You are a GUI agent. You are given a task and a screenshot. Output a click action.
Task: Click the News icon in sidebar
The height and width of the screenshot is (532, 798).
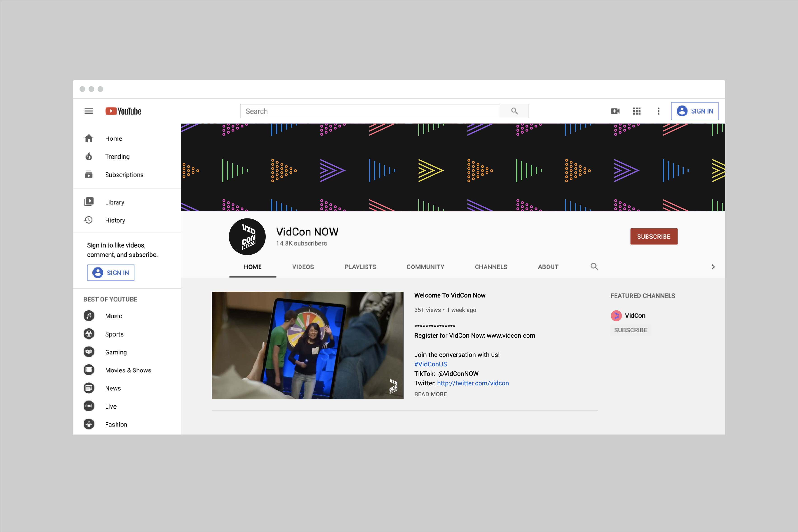[x=89, y=388]
